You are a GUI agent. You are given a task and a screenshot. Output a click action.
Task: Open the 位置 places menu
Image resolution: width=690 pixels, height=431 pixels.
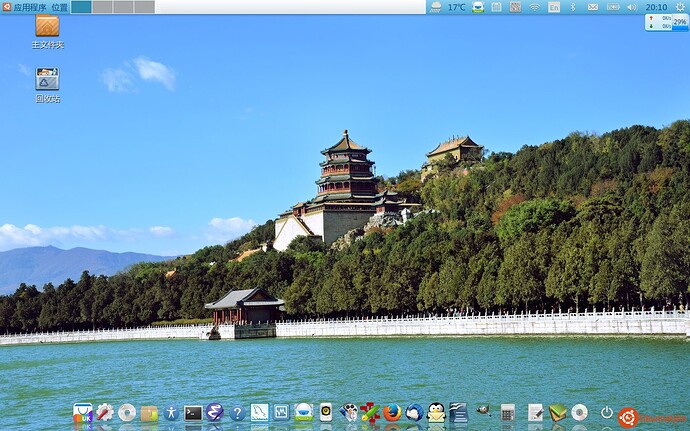(x=59, y=7)
